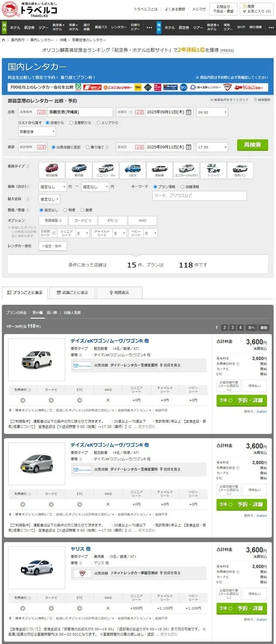Pick the エコカー(HV/EV) vehicle icon
Viewport: 276px width, 644px height.
point(186,170)
